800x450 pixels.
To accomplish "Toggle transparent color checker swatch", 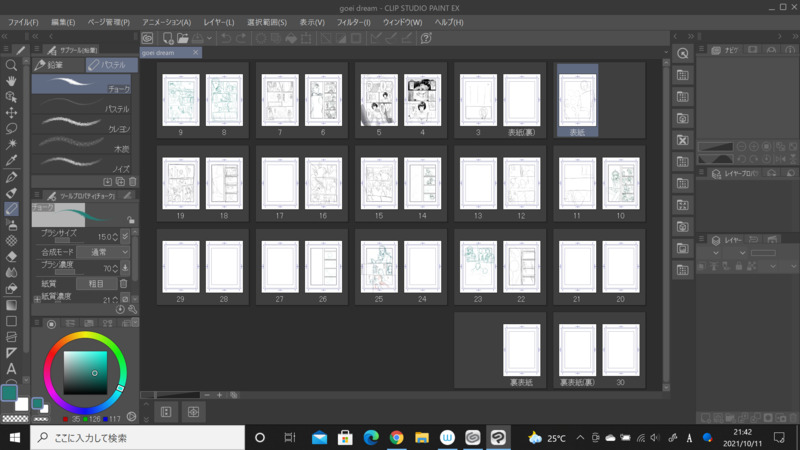I will [15, 418].
